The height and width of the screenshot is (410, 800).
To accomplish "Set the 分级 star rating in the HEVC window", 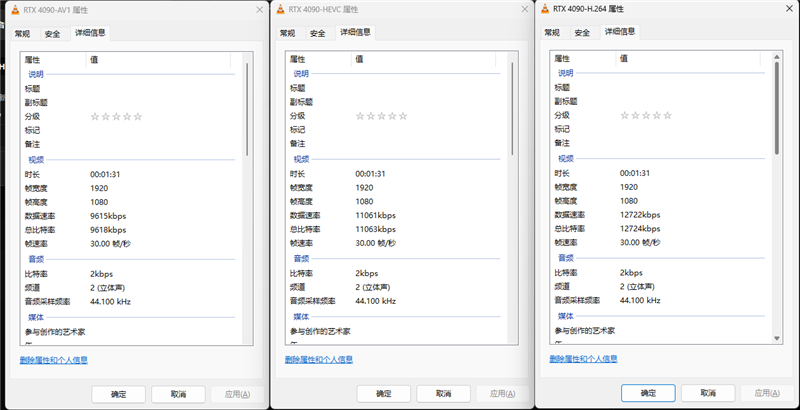I will click(381, 116).
